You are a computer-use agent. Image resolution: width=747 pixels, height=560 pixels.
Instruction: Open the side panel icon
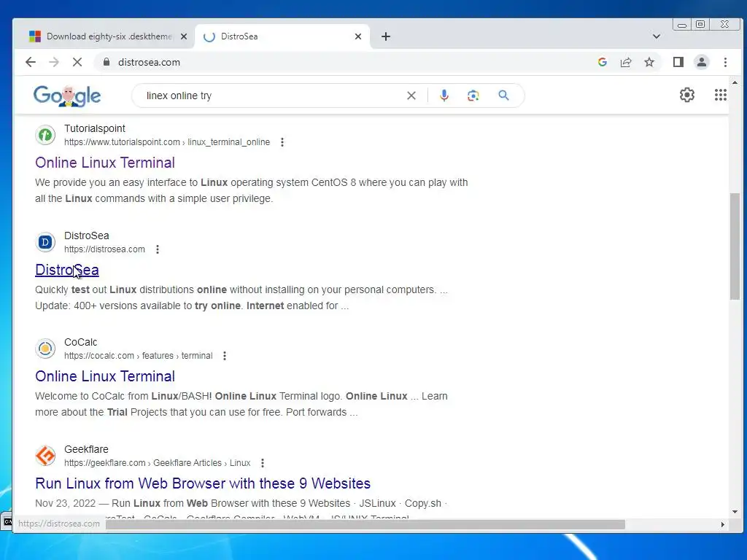click(x=678, y=62)
